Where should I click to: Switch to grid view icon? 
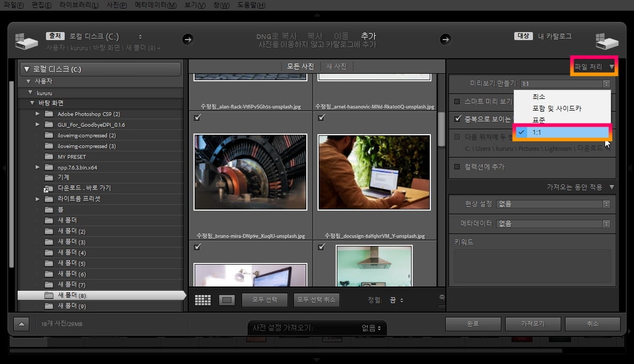[203, 300]
